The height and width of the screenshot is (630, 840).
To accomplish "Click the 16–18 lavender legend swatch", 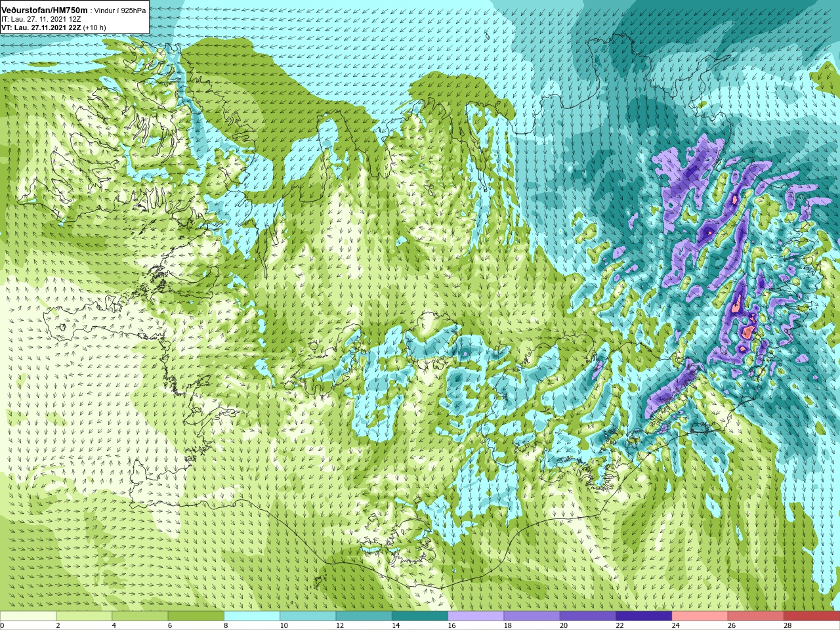I will tap(476, 616).
